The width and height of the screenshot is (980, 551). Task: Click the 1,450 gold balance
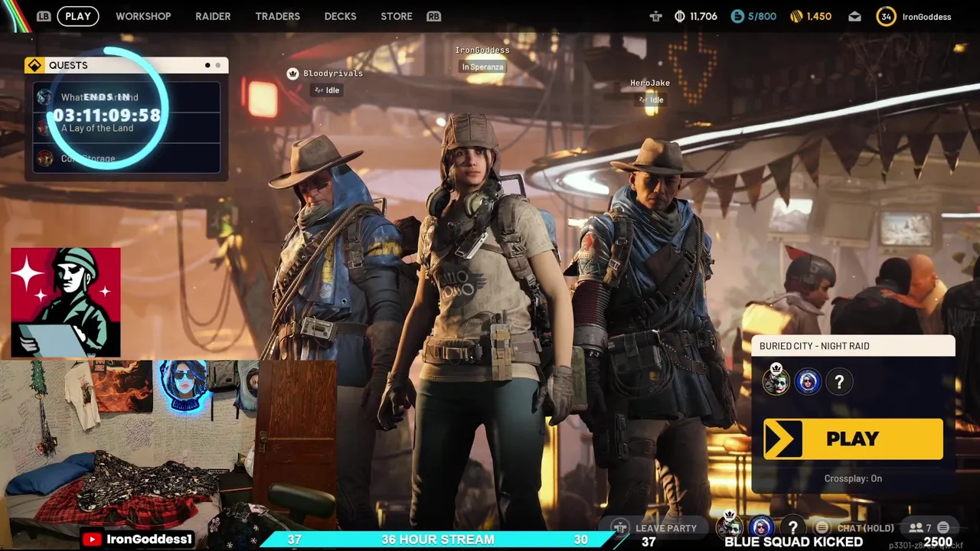[x=819, y=16]
